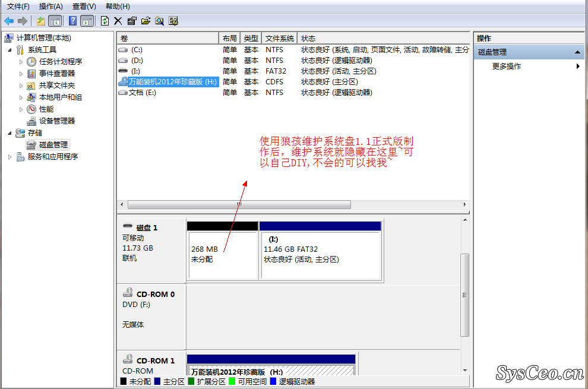Expand the 本地用户和组 node
588x389 pixels.
point(21,97)
